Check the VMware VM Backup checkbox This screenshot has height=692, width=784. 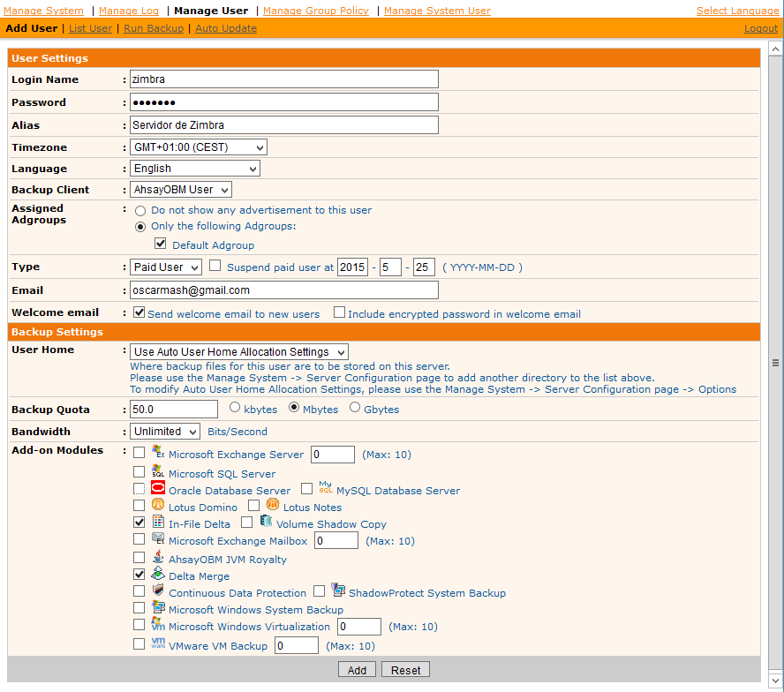pyautogui.click(x=139, y=643)
